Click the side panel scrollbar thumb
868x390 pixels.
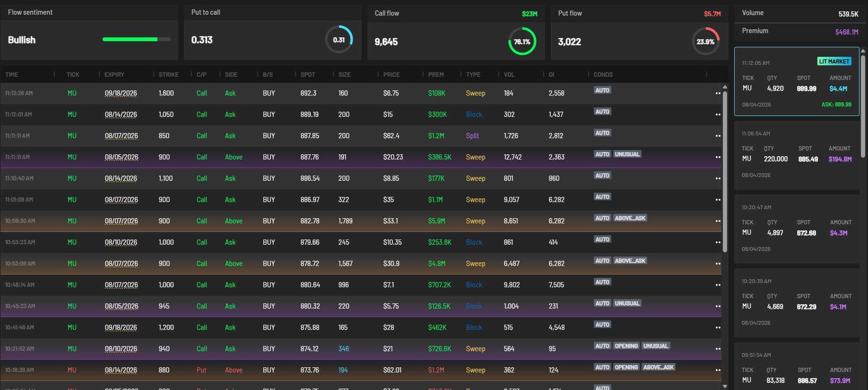coord(863,106)
